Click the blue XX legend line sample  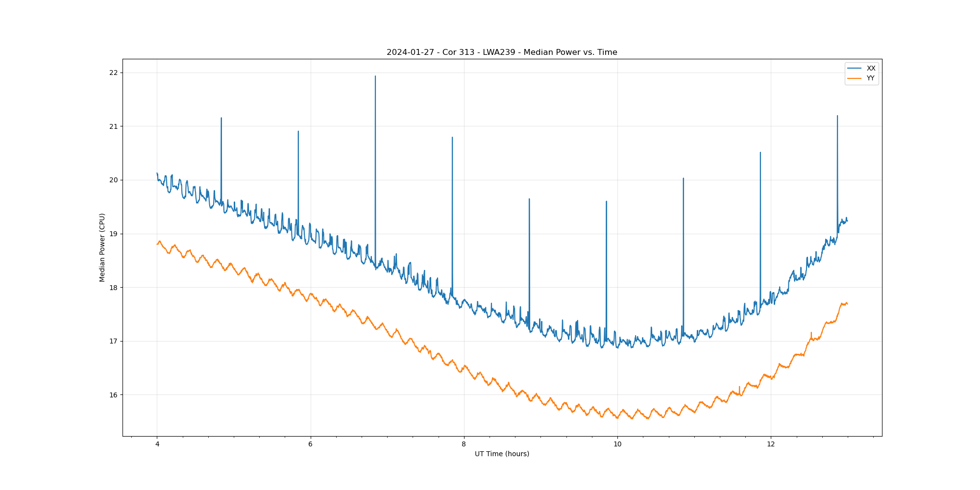pos(855,69)
